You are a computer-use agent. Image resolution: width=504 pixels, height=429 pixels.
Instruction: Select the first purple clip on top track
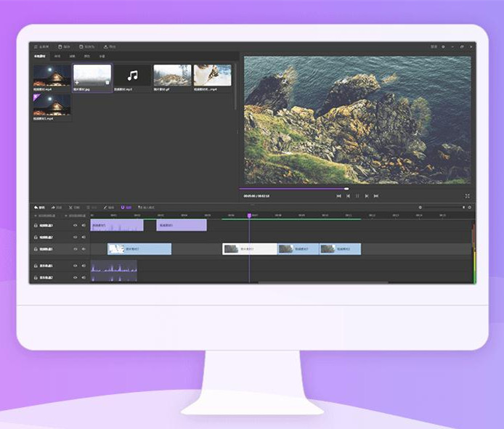point(117,225)
